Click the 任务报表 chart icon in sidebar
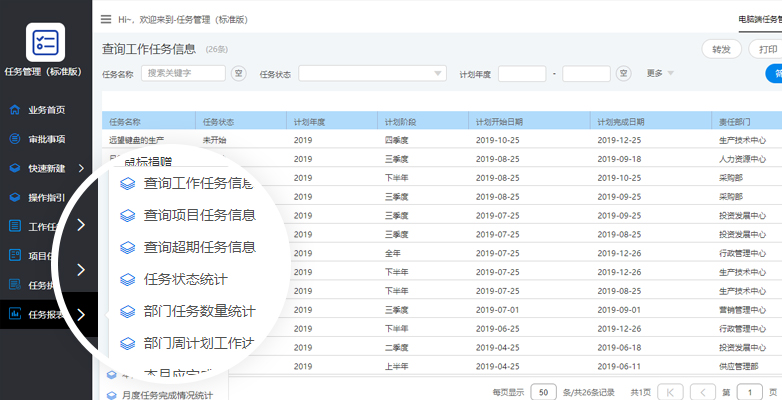 [x=15, y=314]
